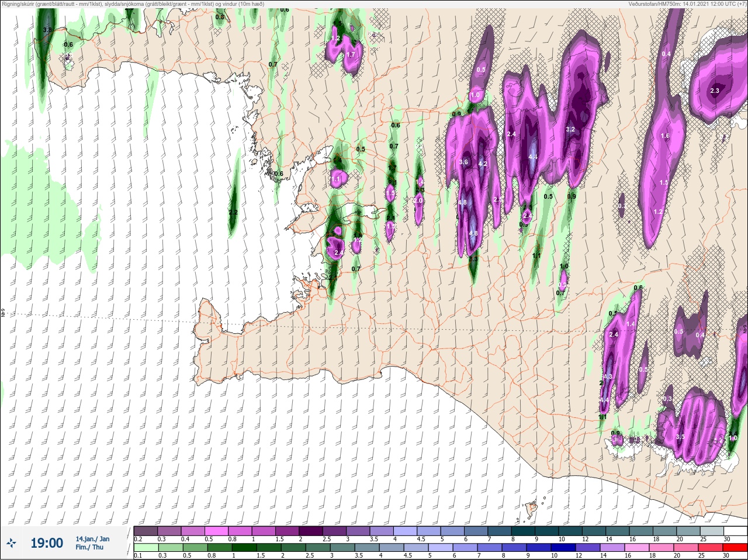Select the red 30 swatch in lower legend row
This screenshot has height=560, width=748.
736,548
